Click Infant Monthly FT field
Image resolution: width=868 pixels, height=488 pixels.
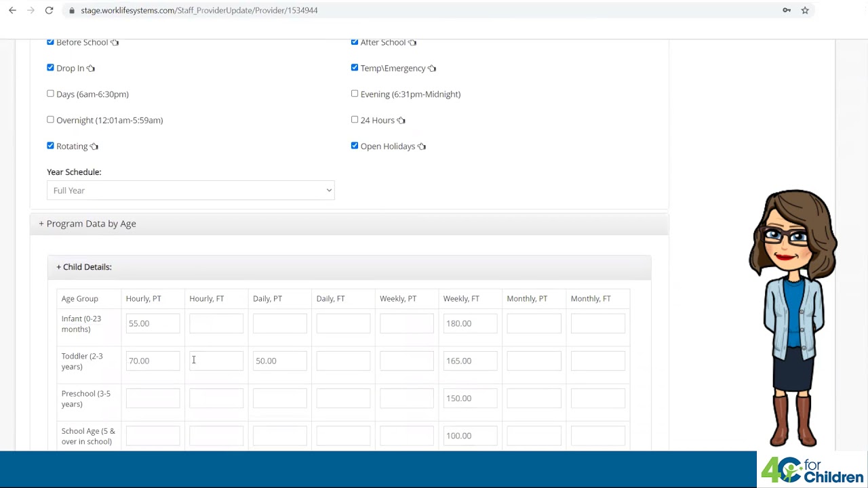coord(598,323)
